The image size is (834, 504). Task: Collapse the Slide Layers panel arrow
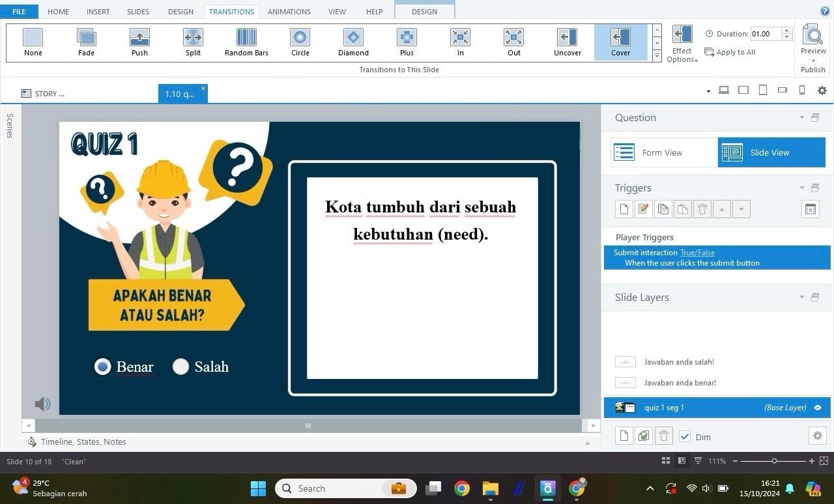pyautogui.click(x=802, y=298)
